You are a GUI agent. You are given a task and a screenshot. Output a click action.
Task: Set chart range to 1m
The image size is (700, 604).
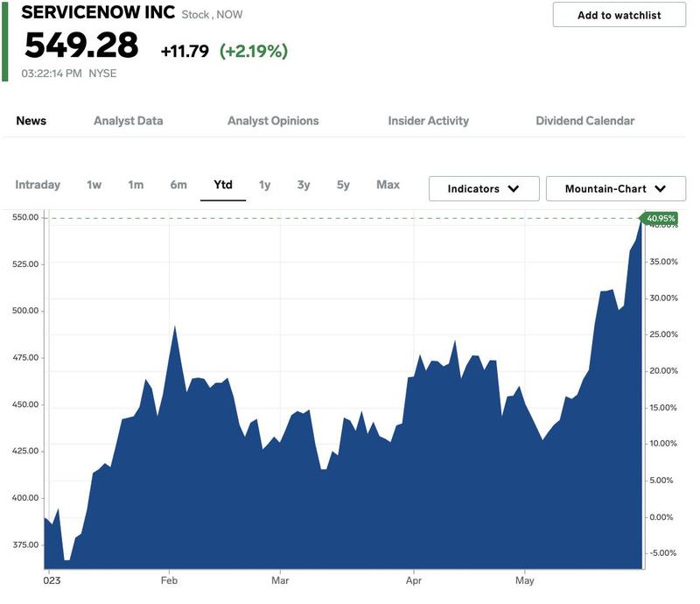[136, 185]
